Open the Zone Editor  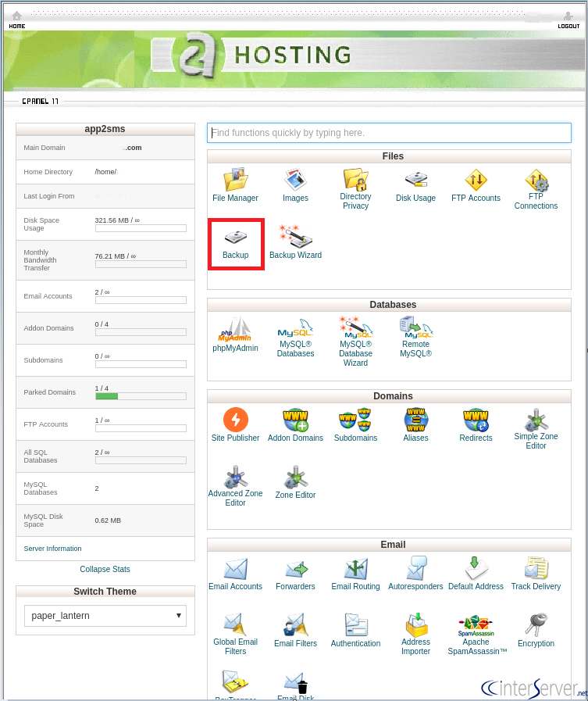(295, 482)
